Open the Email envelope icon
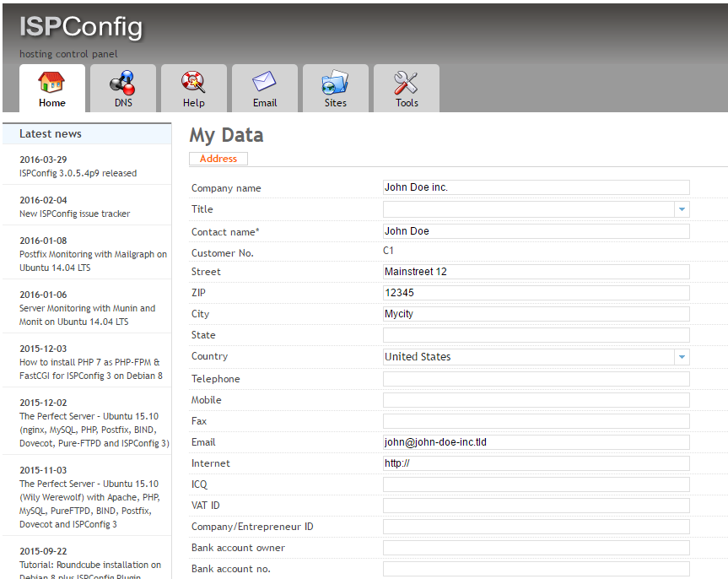 click(x=264, y=81)
